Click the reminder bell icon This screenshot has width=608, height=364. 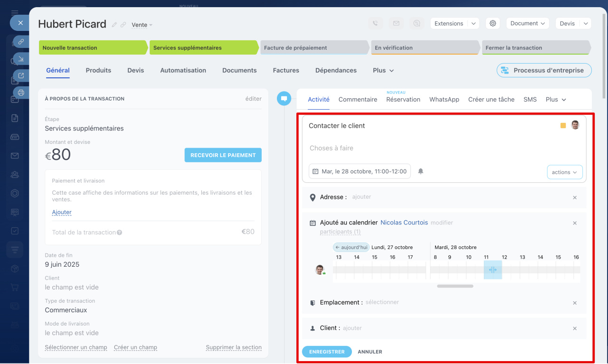[x=420, y=171]
